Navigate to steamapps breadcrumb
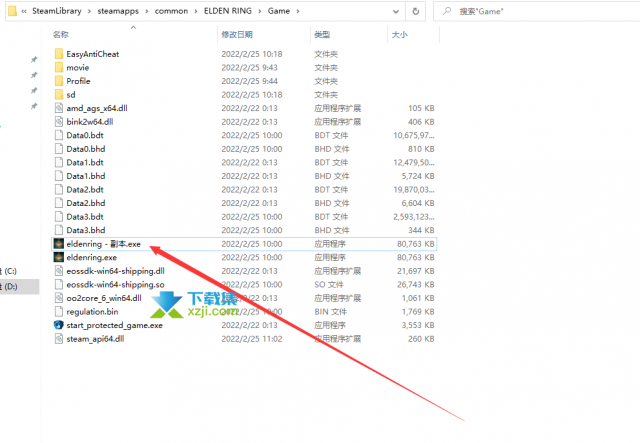 click(x=118, y=11)
